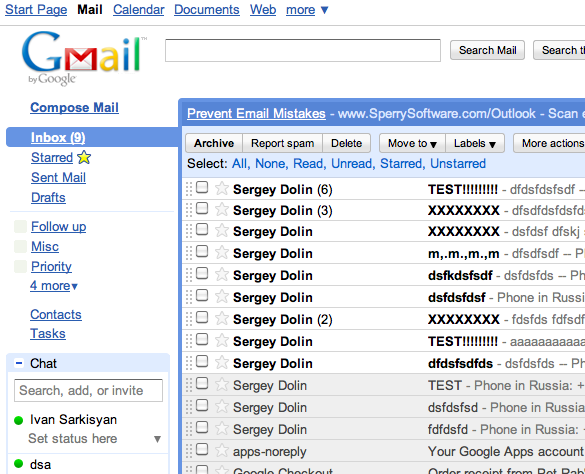The width and height of the screenshot is (585, 474).
Task: Click the Misc label color square
Action: click(20, 246)
